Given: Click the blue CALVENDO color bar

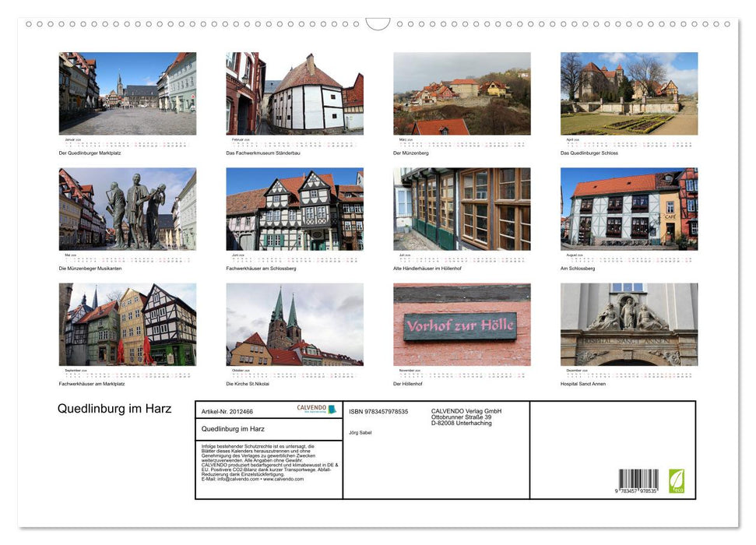Looking at the screenshot, I should (x=331, y=410).
